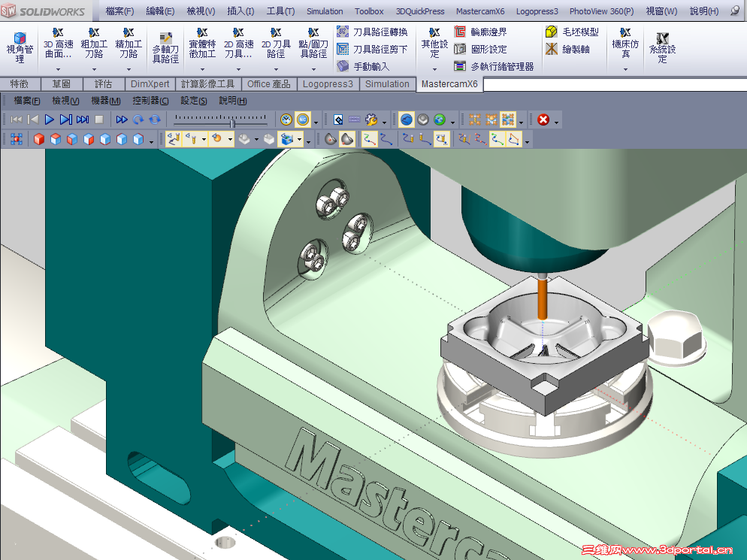Switch to the Office 產品 tab
This screenshot has height=560, width=747.
click(269, 84)
